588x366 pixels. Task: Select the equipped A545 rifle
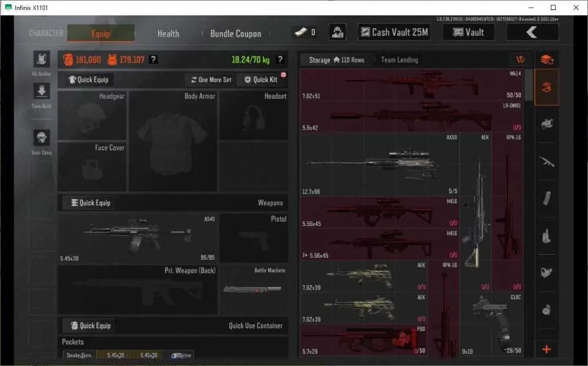point(138,238)
